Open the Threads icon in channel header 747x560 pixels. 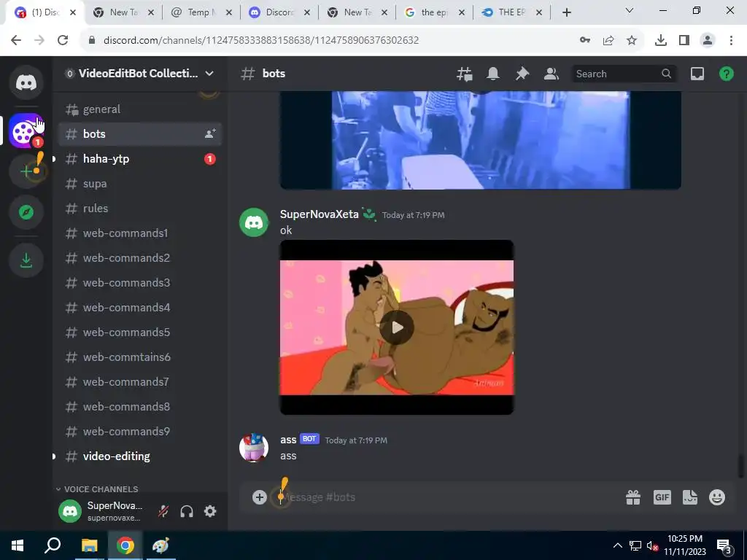[x=465, y=74]
